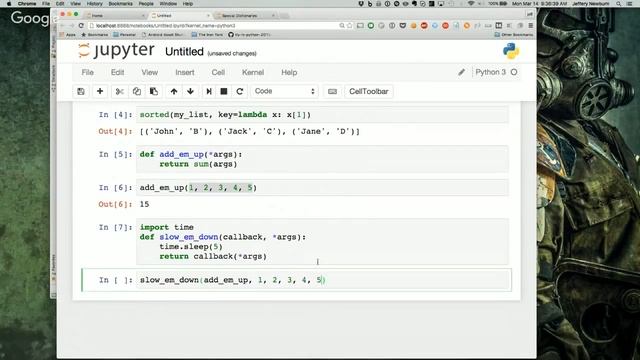
Task: Cut the selected cell with scissors icon
Action: [x=119, y=91]
